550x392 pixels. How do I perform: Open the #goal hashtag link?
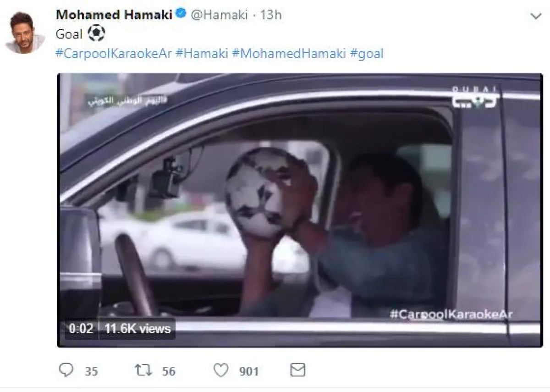[x=367, y=54]
